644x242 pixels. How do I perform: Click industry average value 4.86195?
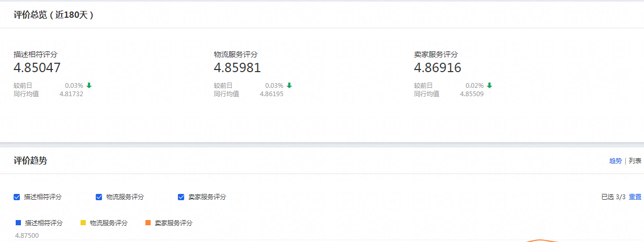click(x=272, y=94)
